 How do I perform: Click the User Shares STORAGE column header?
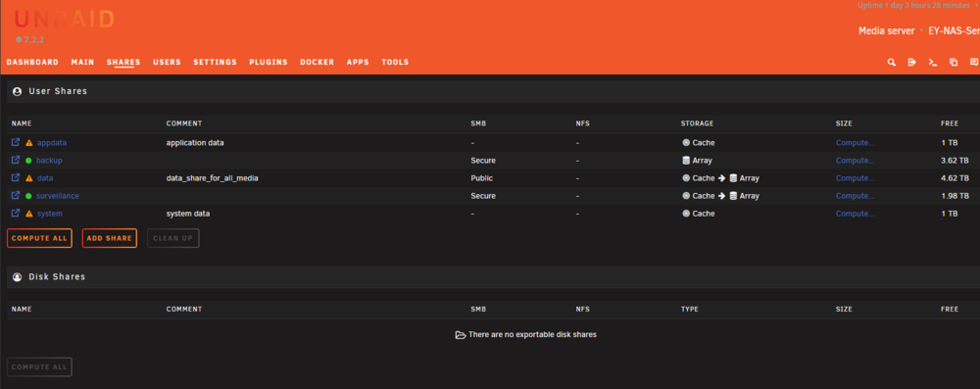tap(697, 123)
